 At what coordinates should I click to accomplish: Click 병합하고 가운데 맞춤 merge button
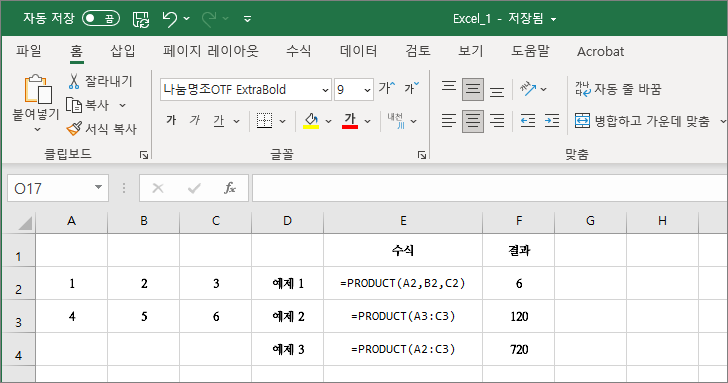tap(643, 121)
